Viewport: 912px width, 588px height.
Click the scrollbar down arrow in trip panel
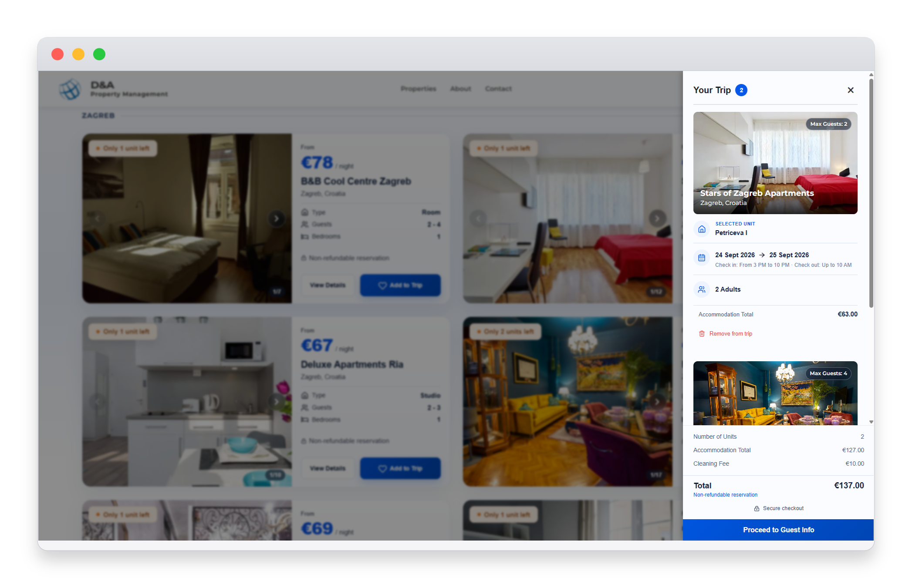(871, 422)
